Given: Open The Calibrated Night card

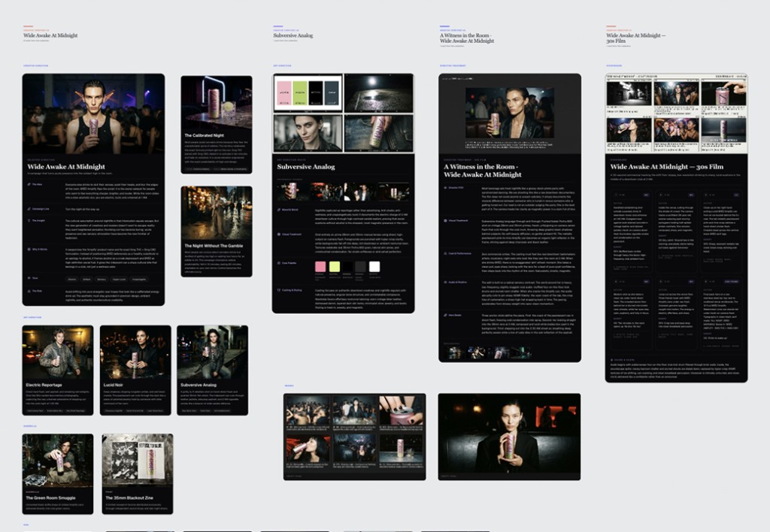Looking at the screenshot, I should (x=217, y=124).
